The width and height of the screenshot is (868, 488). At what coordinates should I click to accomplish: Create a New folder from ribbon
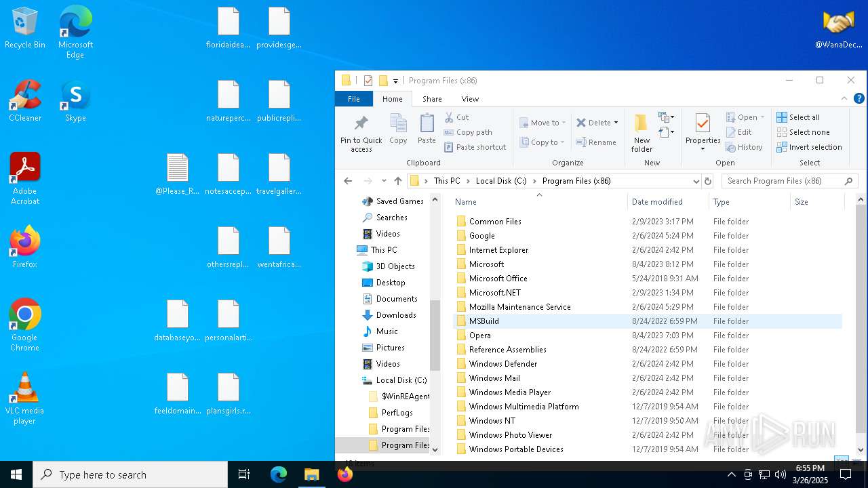(x=642, y=133)
